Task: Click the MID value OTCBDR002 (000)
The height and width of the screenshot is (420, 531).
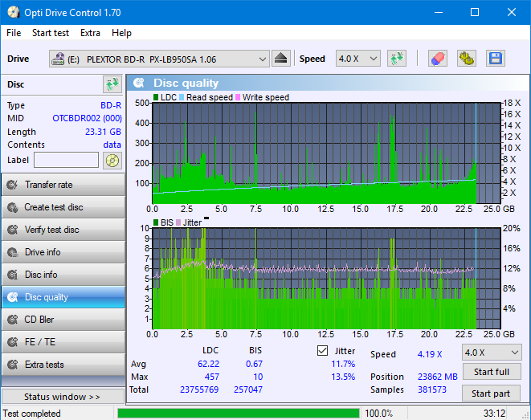Action: coord(87,118)
